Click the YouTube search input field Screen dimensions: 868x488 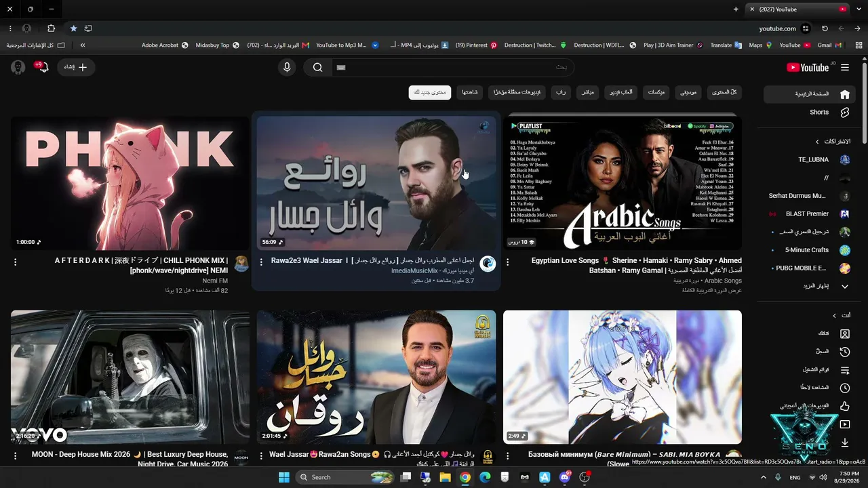tap(452, 67)
